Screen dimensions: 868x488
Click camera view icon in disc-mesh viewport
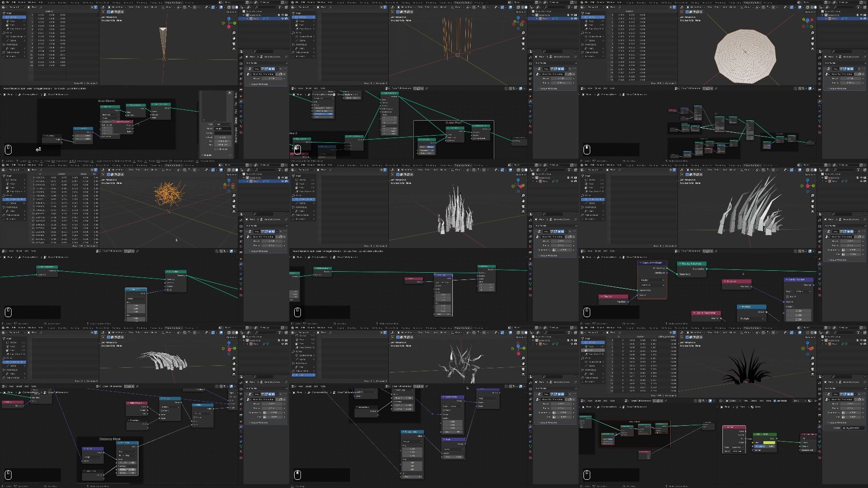[x=813, y=44]
